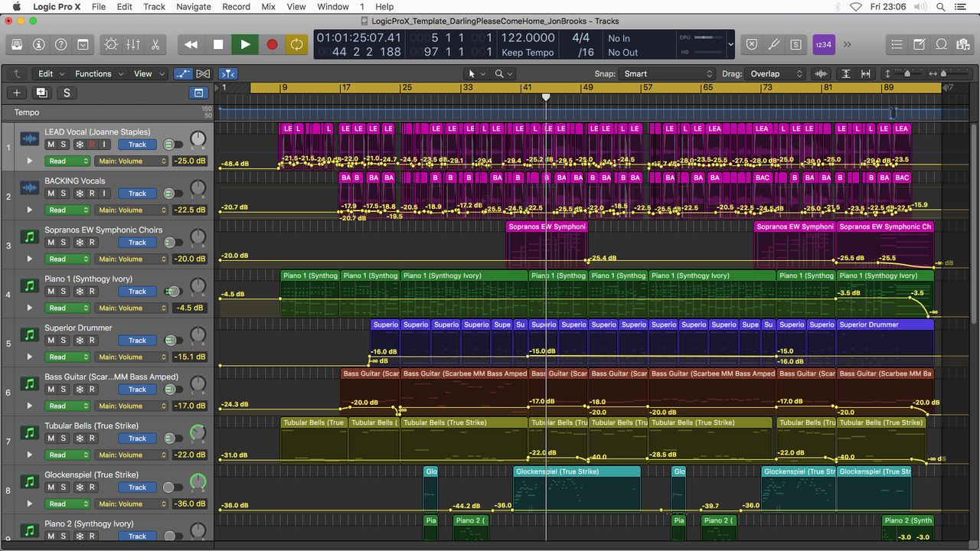Open Quick Help question mark icon
This screenshot has width=980, height=551.
[x=60, y=44]
